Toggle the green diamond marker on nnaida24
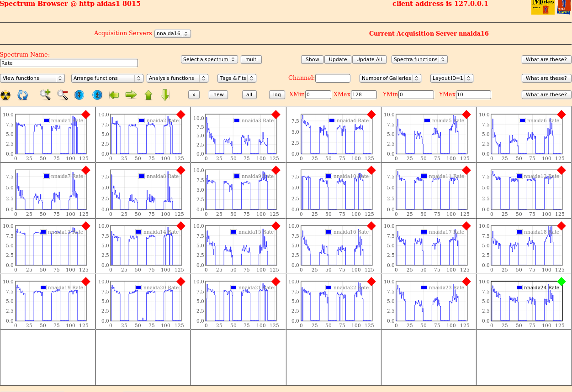 coord(561,282)
